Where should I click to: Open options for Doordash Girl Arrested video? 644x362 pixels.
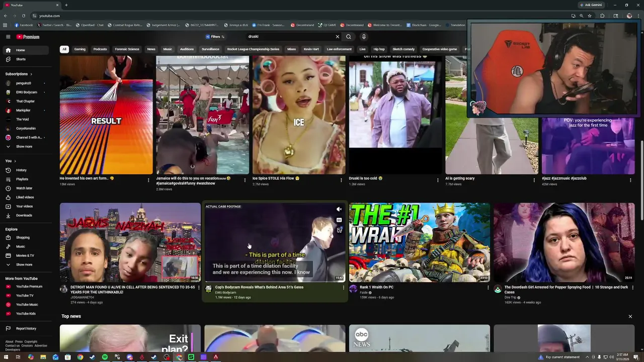(632, 288)
